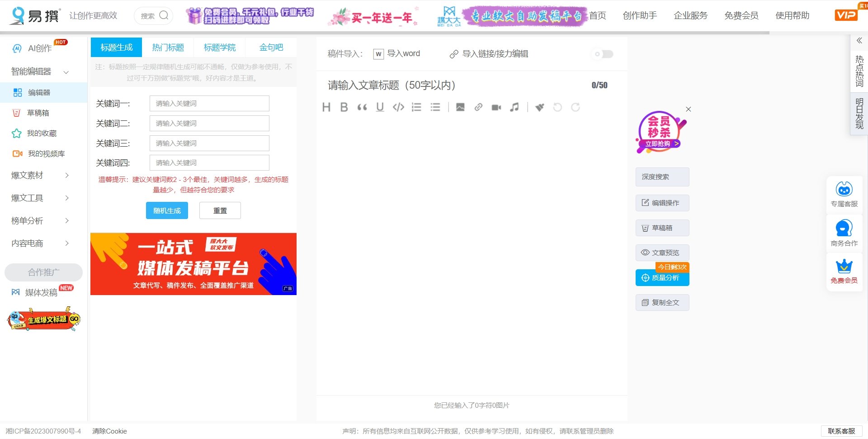
Task: Expand the 爆文素材 sidebar section
Action: tap(67, 176)
